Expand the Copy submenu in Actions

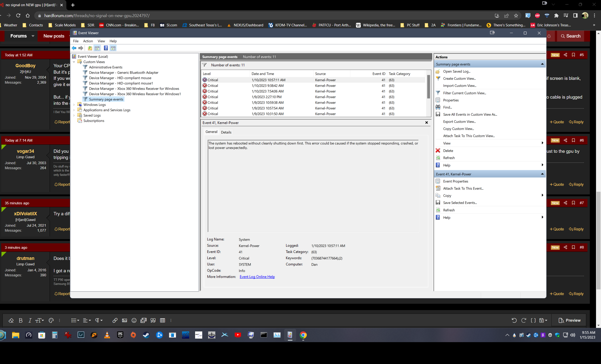pos(542,196)
